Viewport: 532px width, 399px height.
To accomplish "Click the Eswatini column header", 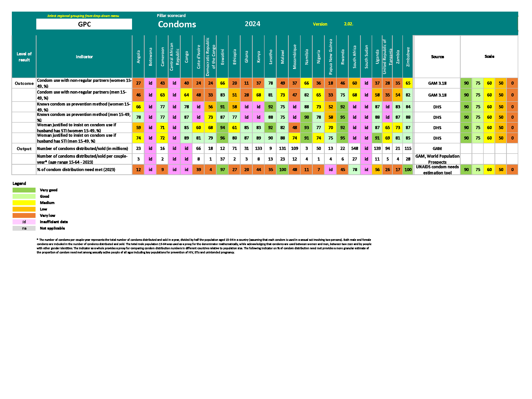I will (x=222, y=57).
